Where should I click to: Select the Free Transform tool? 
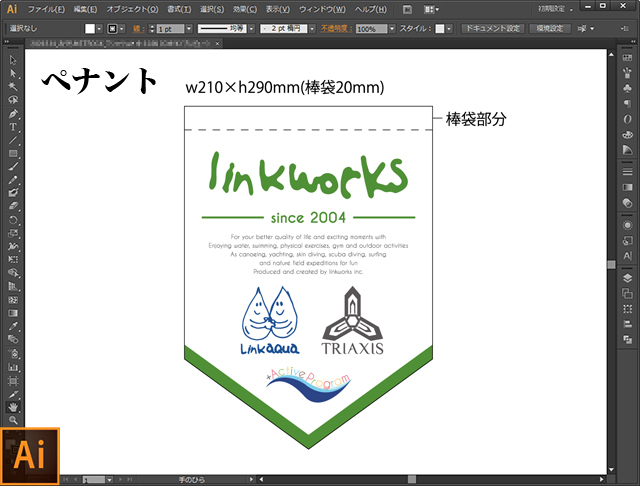13,260
